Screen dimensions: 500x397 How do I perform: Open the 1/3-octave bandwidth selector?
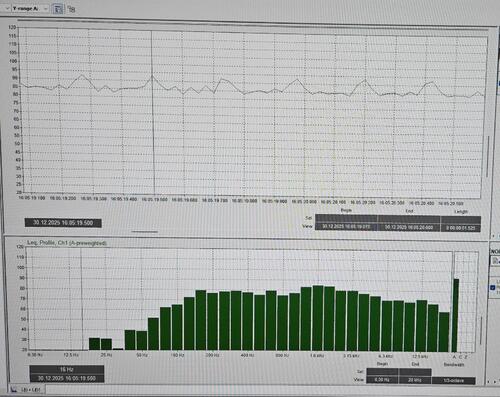pyautogui.click(x=454, y=380)
